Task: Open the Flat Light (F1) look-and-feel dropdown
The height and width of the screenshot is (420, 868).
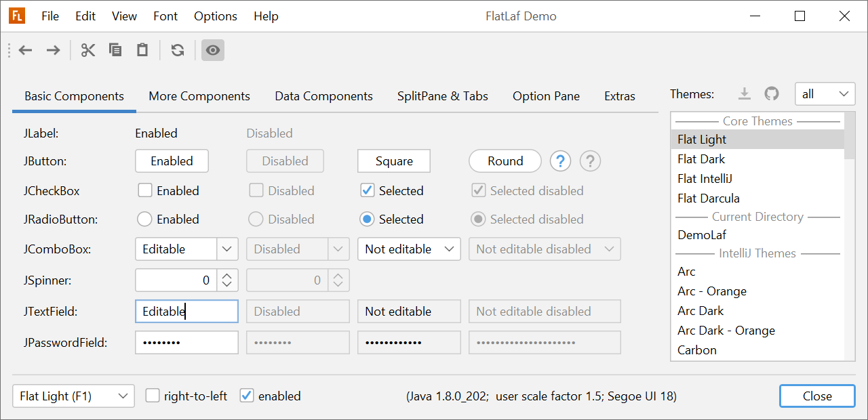Action: [73, 396]
